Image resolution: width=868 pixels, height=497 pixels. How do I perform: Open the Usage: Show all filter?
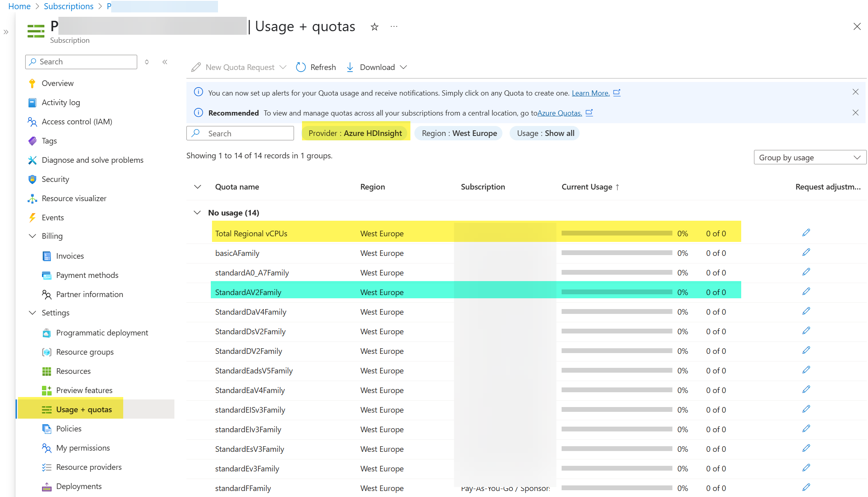point(545,133)
